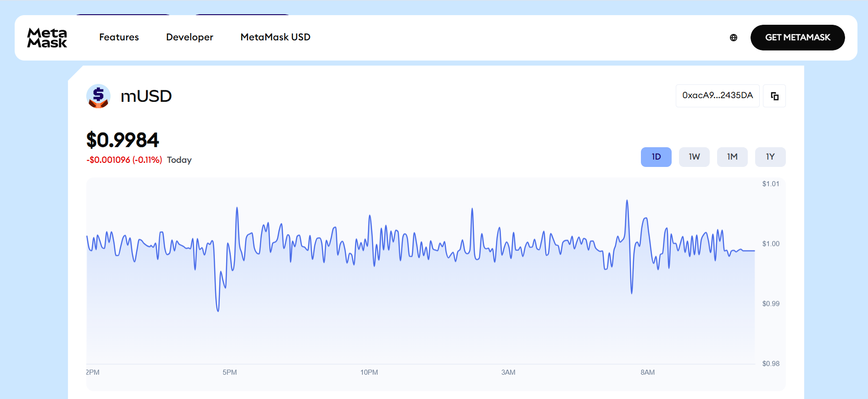The width and height of the screenshot is (868, 399).
Task: Copy the mUSD contract address
Action: coord(774,96)
